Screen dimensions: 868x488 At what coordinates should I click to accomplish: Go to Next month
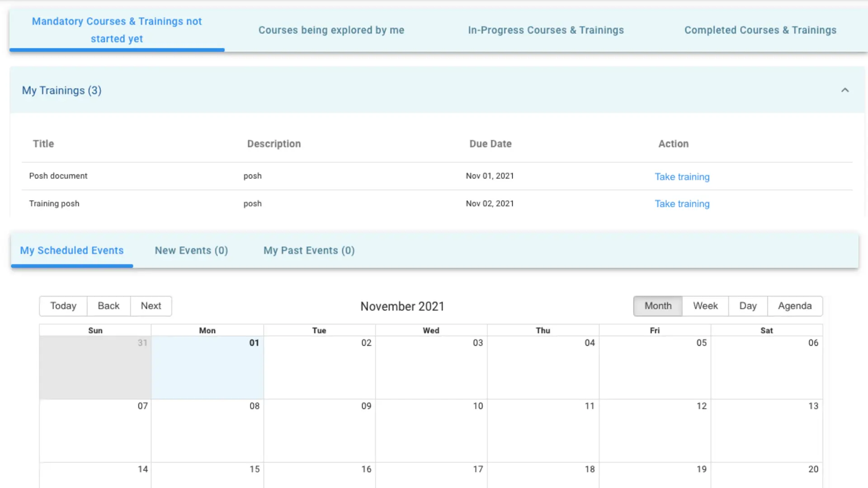pyautogui.click(x=151, y=306)
